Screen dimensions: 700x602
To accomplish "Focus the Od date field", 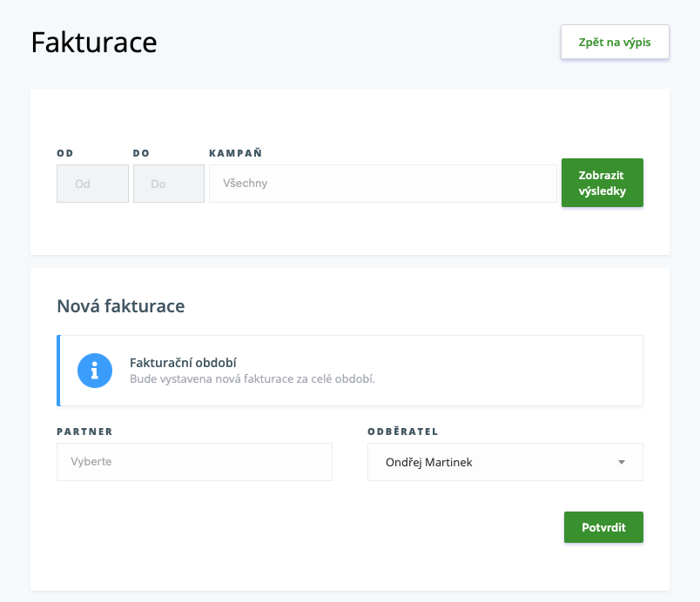I will point(92,184).
